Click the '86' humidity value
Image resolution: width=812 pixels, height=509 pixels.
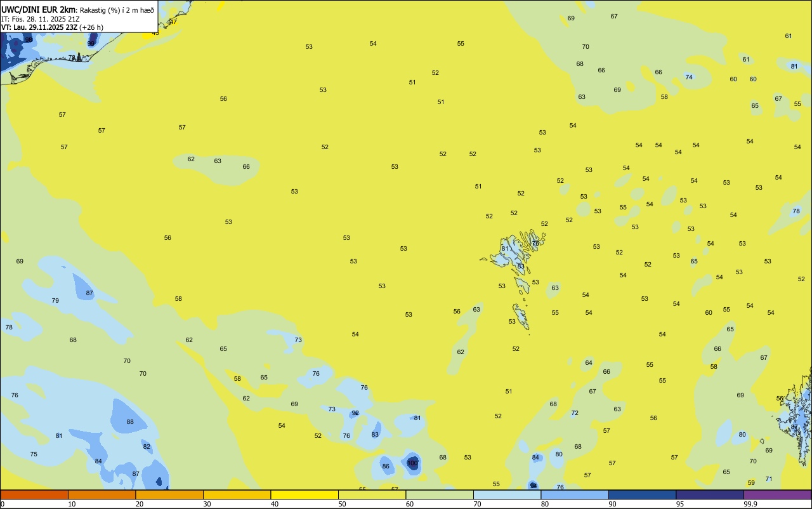[x=386, y=466]
